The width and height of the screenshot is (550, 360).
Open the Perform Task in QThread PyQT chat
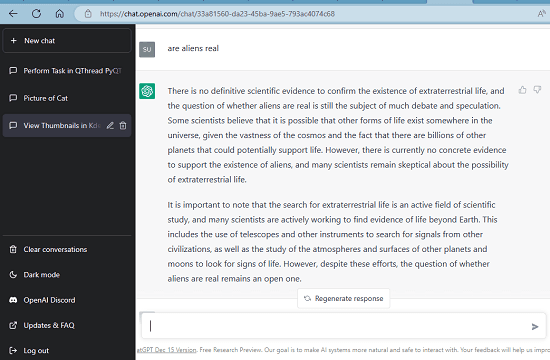tap(67, 71)
